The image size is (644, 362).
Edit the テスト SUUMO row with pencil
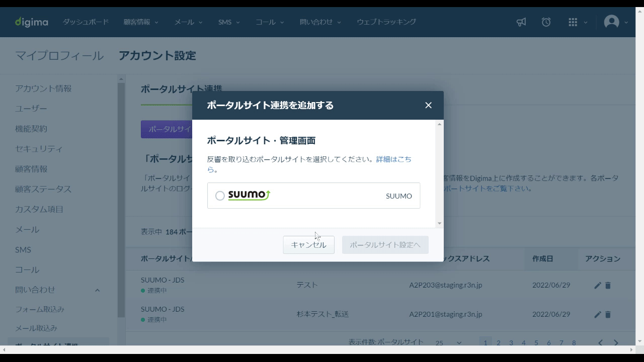pyautogui.click(x=598, y=285)
